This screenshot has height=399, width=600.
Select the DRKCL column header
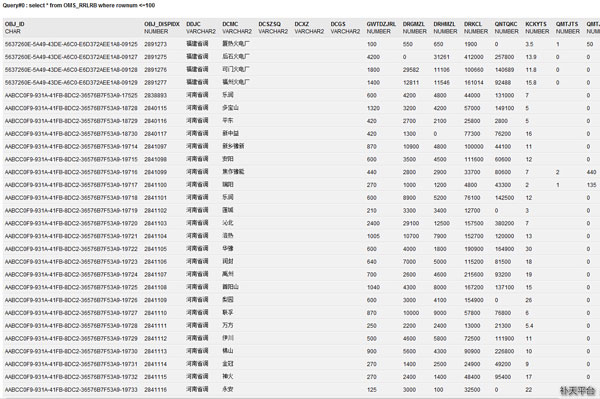tap(473, 24)
